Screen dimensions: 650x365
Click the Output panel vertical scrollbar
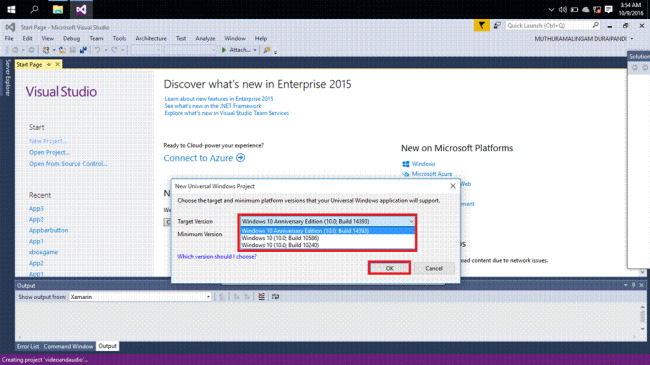643,318
